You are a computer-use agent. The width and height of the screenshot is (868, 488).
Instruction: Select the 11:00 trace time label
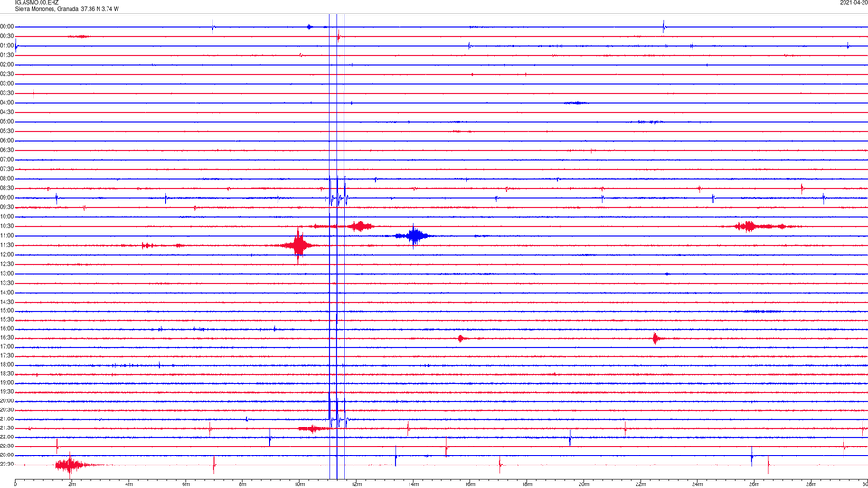tap(6, 236)
